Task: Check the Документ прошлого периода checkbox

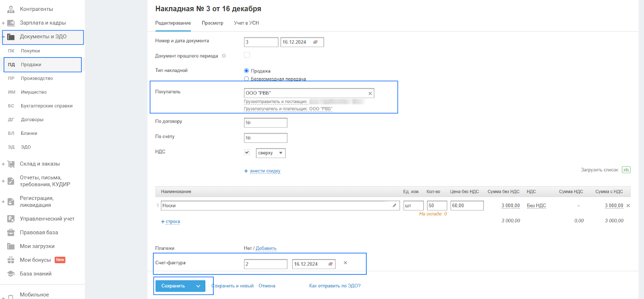Action: point(247,55)
